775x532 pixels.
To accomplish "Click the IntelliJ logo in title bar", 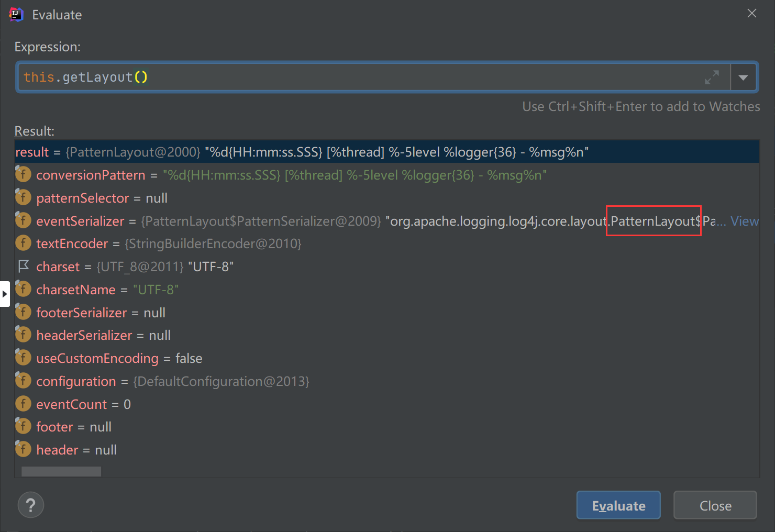I will point(16,15).
